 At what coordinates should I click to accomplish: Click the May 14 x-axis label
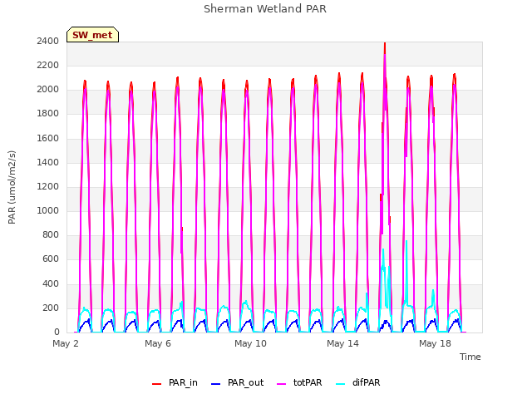(x=342, y=343)
